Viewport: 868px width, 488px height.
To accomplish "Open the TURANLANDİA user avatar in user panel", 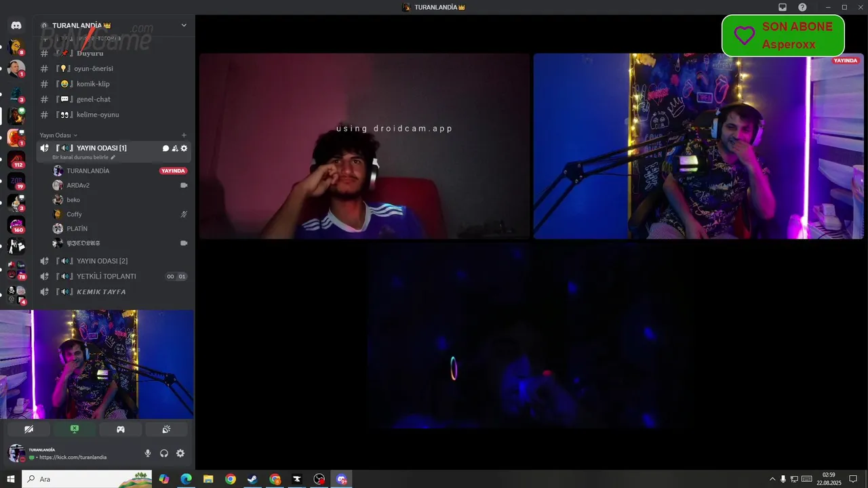I will pyautogui.click(x=16, y=453).
